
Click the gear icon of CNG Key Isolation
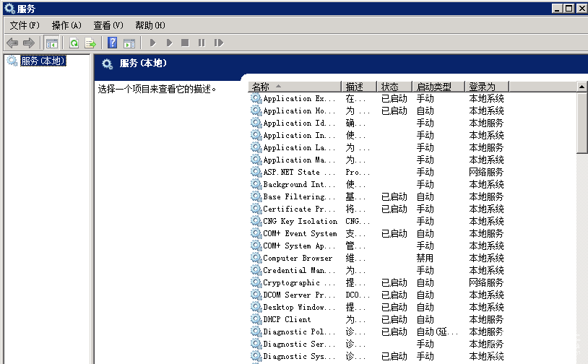pos(256,221)
